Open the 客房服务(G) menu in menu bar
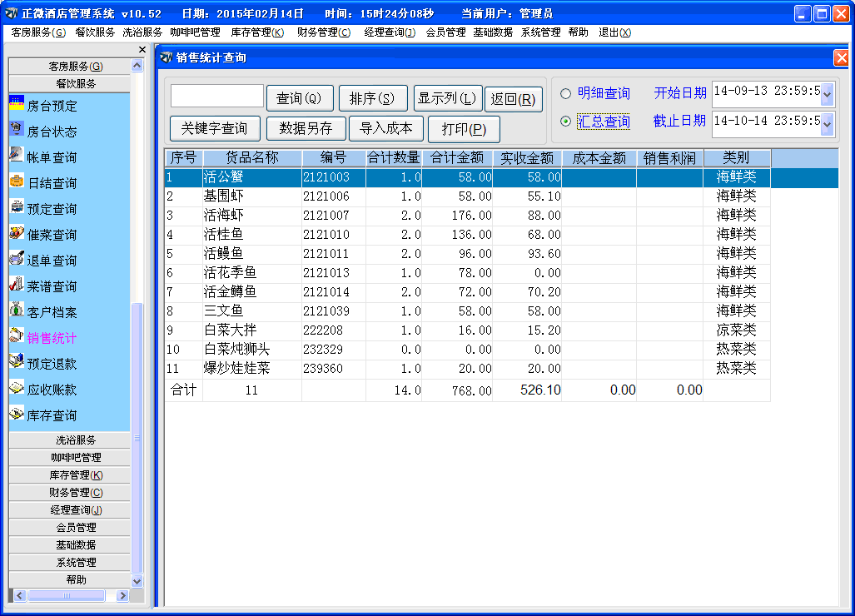855x616 pixels. [38, 32]
